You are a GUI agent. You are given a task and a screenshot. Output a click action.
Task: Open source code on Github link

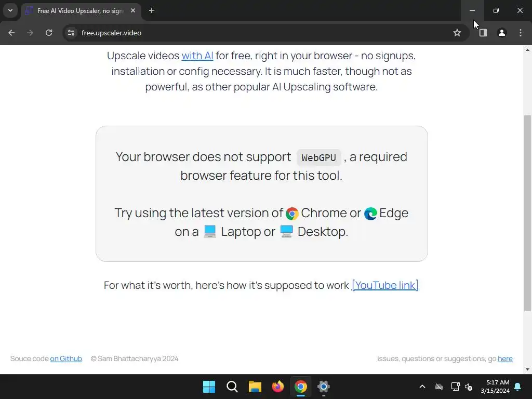pos(66,358)
